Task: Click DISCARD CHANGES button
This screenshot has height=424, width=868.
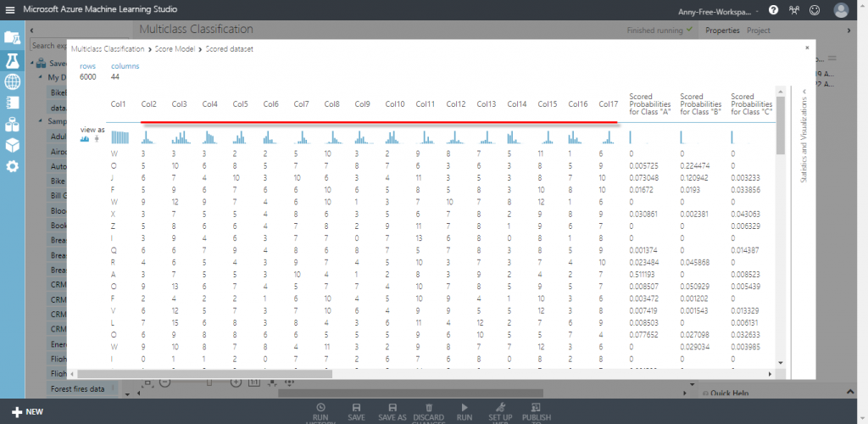Action: (428, 412)
